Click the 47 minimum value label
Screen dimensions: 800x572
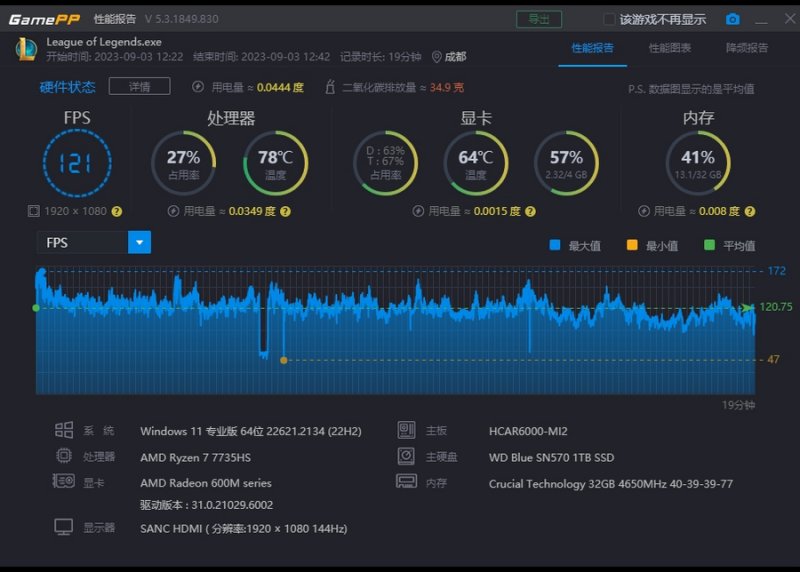[x=773, y=360]
